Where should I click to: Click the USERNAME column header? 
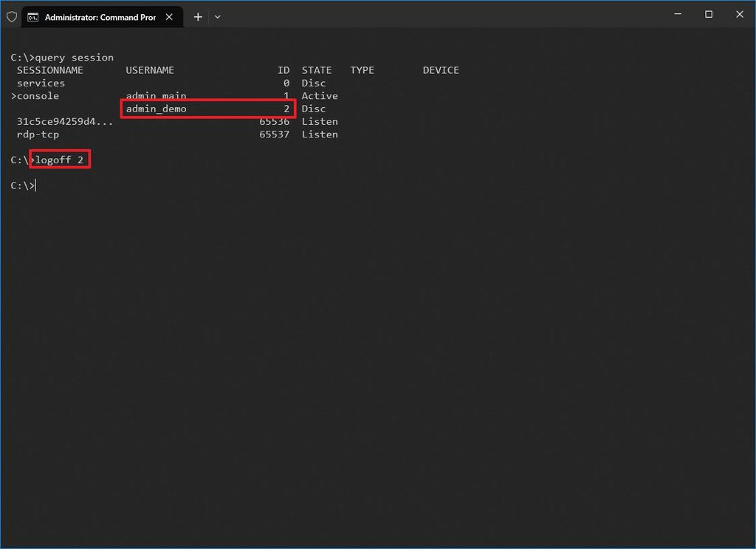click(x=150, y=69)
